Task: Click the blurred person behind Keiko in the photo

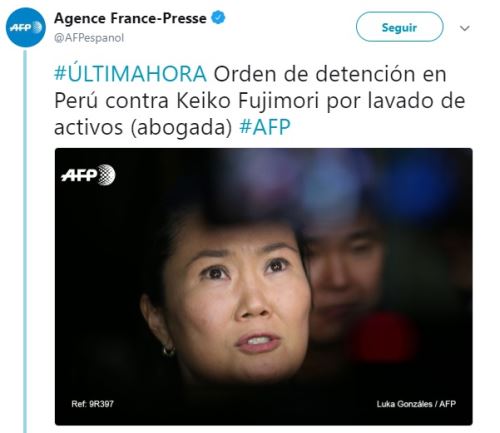Action: point(347,277)
